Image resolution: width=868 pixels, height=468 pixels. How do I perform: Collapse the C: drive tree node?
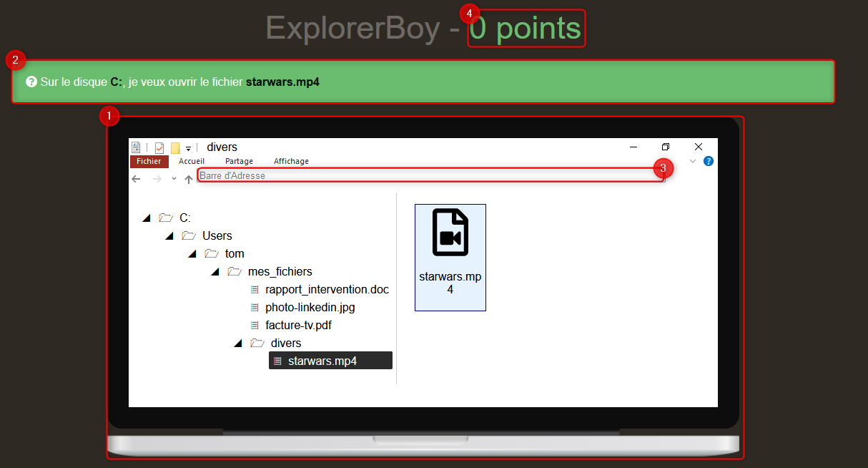pyautogui.click(x=147, y=218)
